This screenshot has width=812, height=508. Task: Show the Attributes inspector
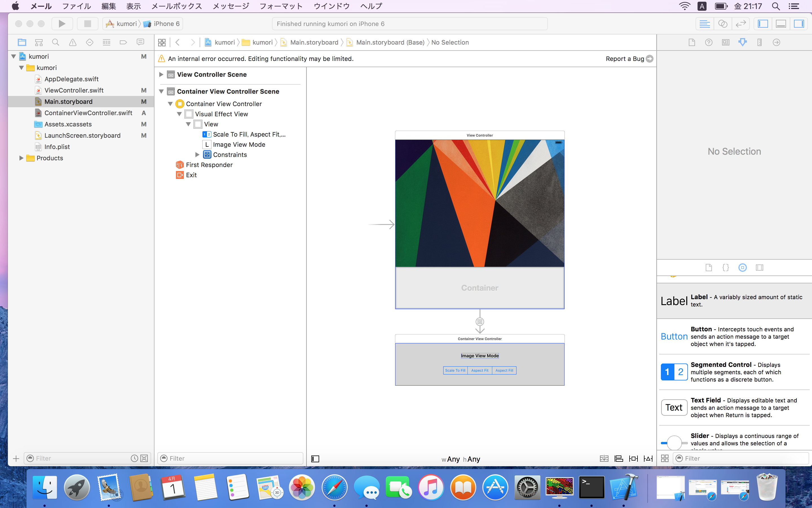coord(743,42)
